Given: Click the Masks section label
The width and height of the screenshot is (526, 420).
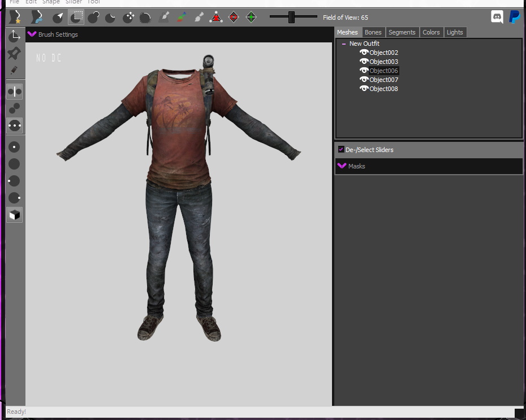Looking at the screenshot, I should 356,166.
